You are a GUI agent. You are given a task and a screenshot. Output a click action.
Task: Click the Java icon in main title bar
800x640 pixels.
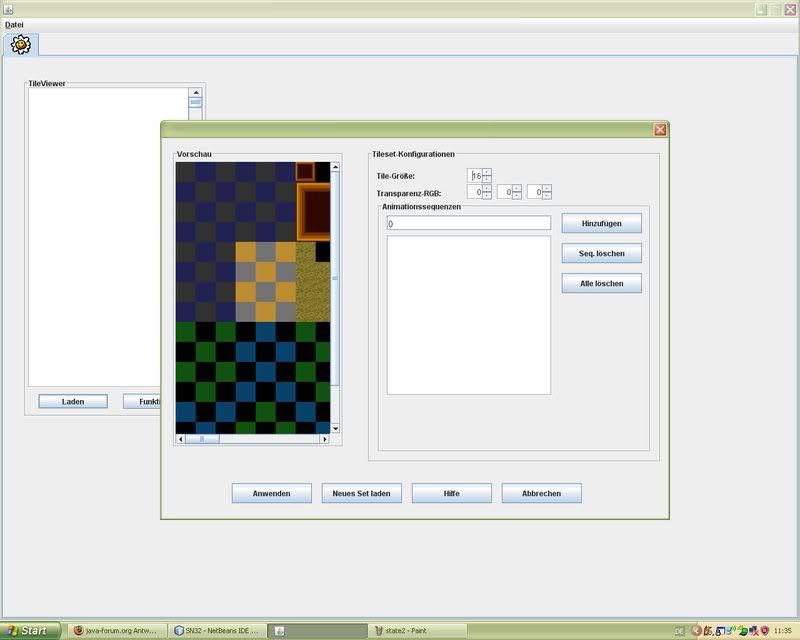click(x=8, y=9)
